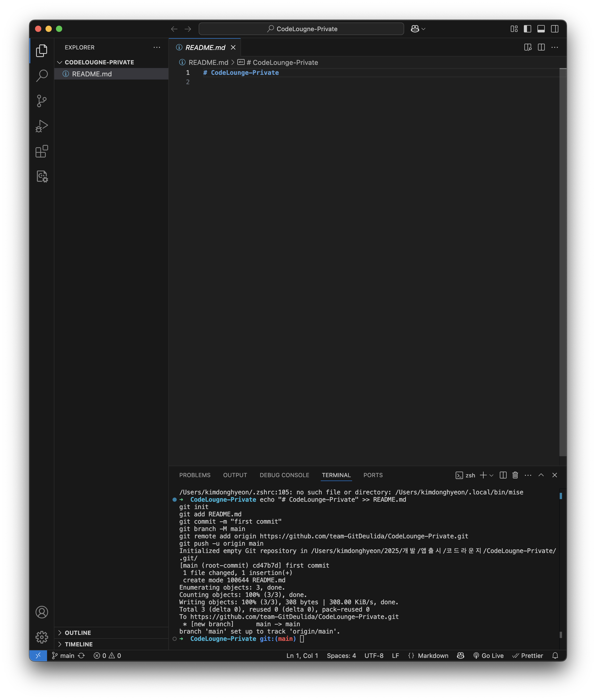The width and height of the screenshot is (596, 700).
Task: Open notifications bell
Action: tap(555, 656)
